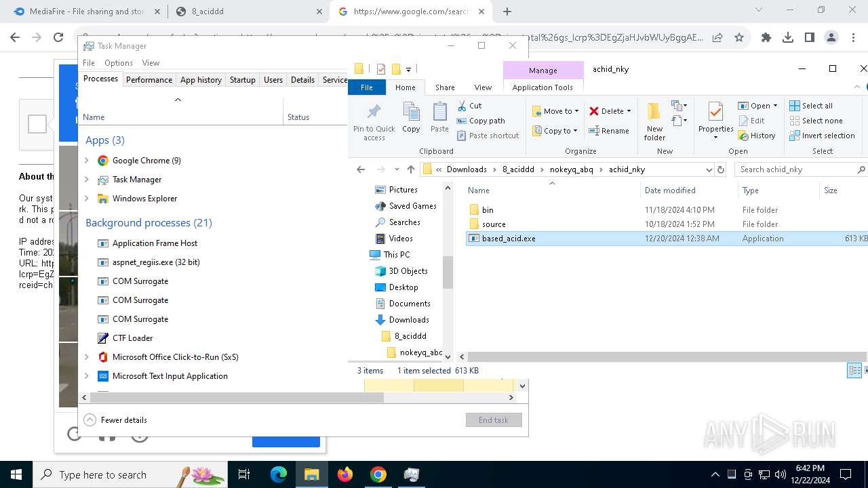
Task: Open a new Chrome tab
Action: [x=507, y=12]
